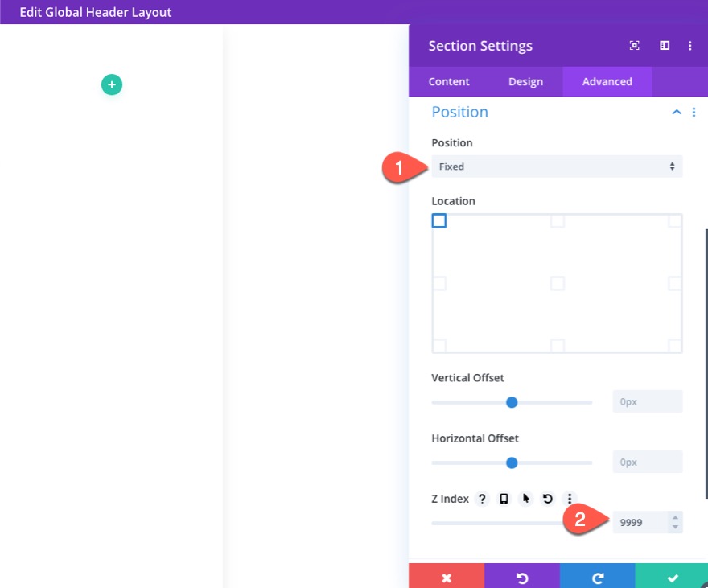Open the Position dropdown showing Fixed
The image size is (708, 588).
click(557, 167)
